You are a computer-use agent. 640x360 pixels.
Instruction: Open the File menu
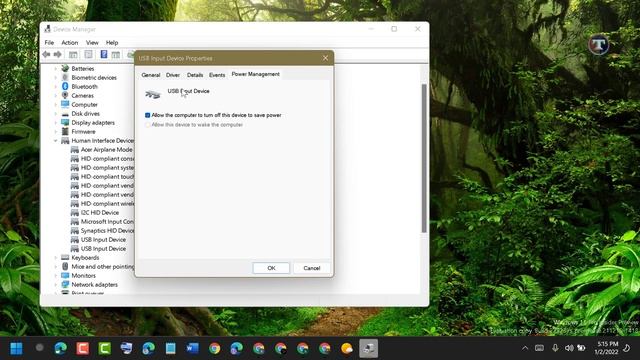click(49, 42)
